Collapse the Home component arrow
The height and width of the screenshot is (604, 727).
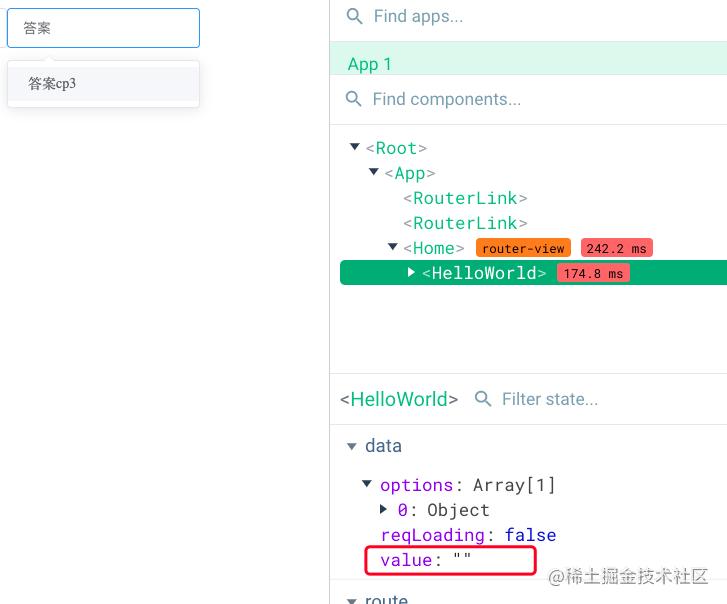[393, 247]
